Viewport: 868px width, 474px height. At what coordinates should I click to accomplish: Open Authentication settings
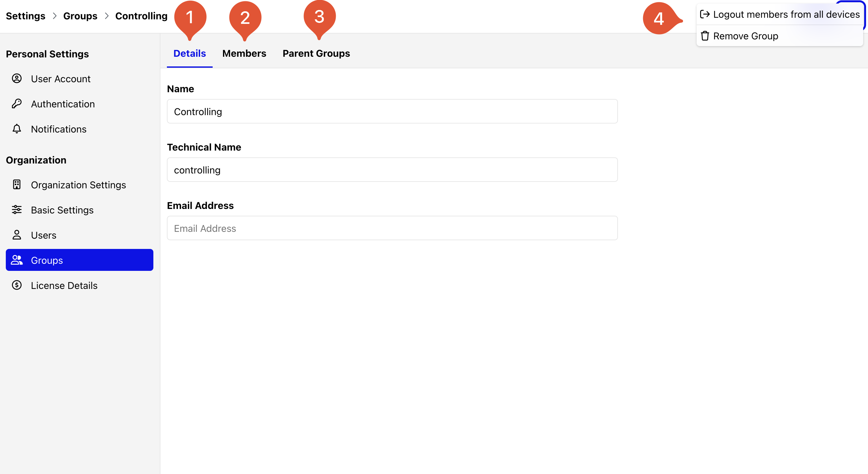(x=80, y=104)
